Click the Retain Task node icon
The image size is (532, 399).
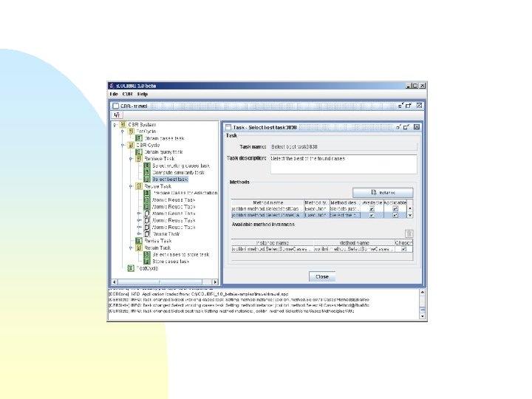click(139, 248)
